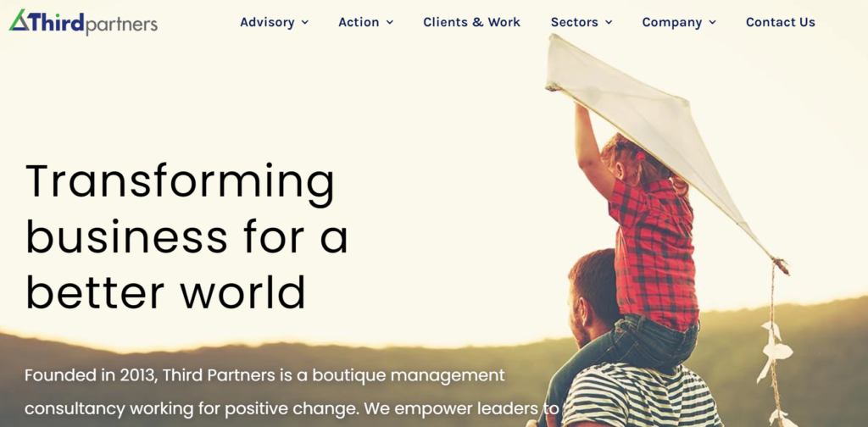Click the "consultancy working for positive change" line

coord(192,409)
